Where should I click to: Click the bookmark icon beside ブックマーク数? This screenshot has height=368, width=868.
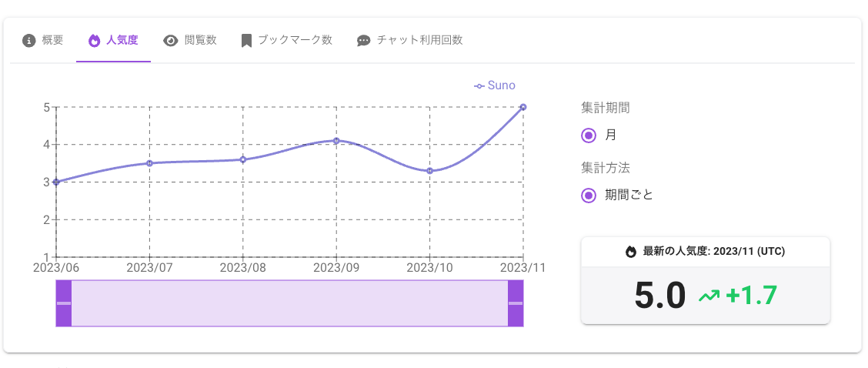(x=246, y=41)
